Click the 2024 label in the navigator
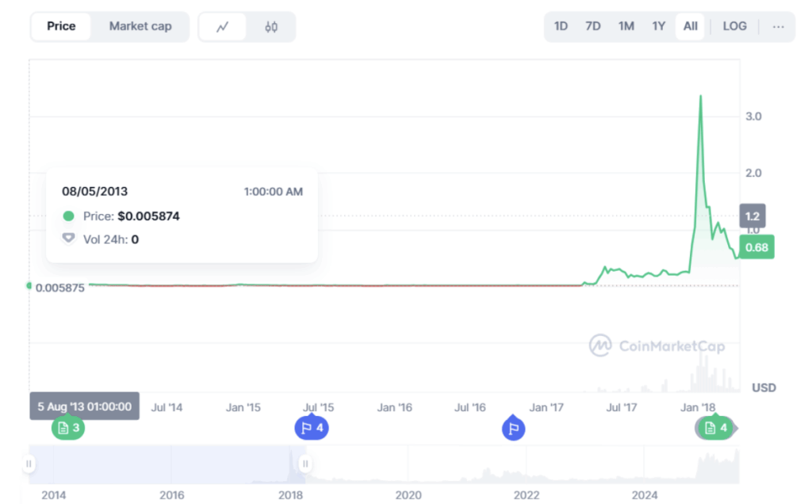 point(645,495)
